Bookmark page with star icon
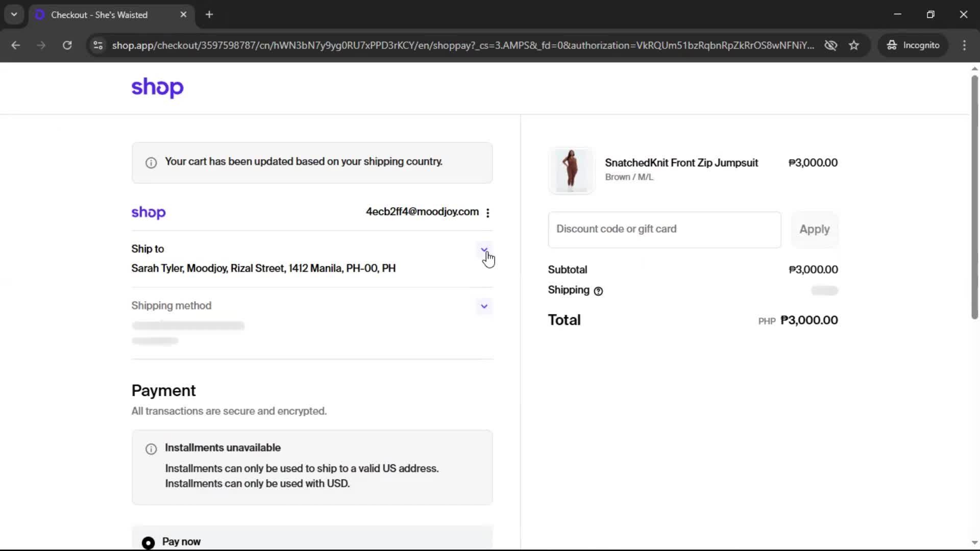Viewport: 980px width, 551px height. point(854,45)
